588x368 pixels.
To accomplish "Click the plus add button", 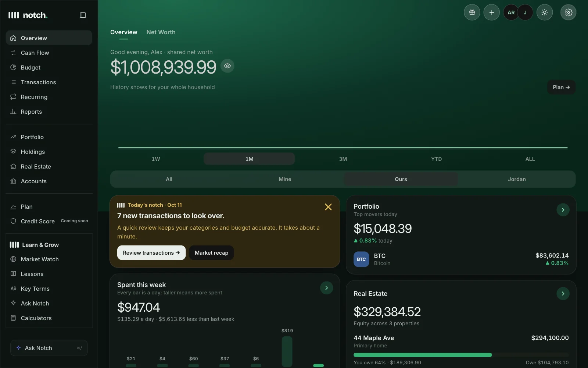I will coord(491,13).
